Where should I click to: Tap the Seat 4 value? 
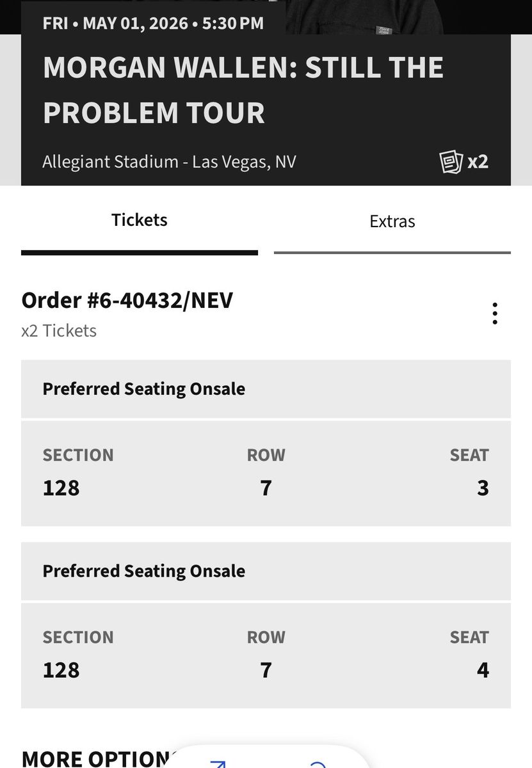483,670
